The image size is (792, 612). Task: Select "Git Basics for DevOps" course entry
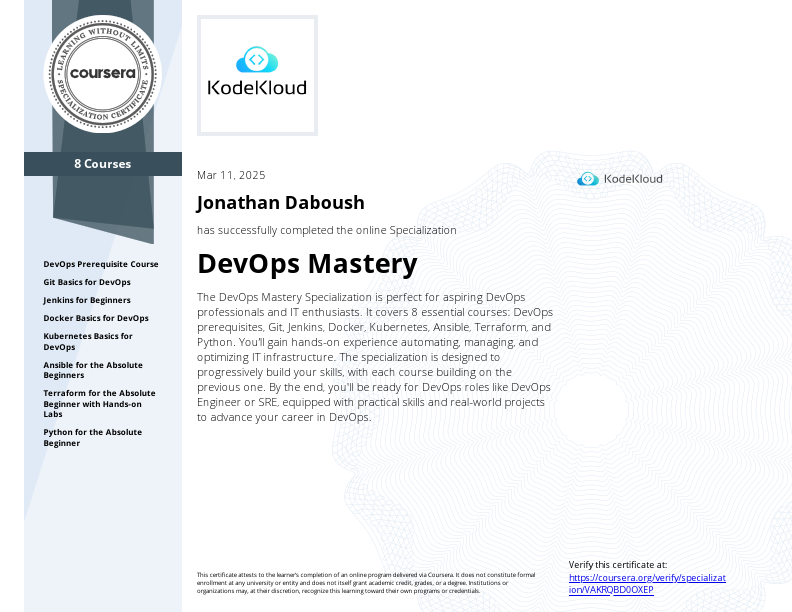click(x=87, y=282)
